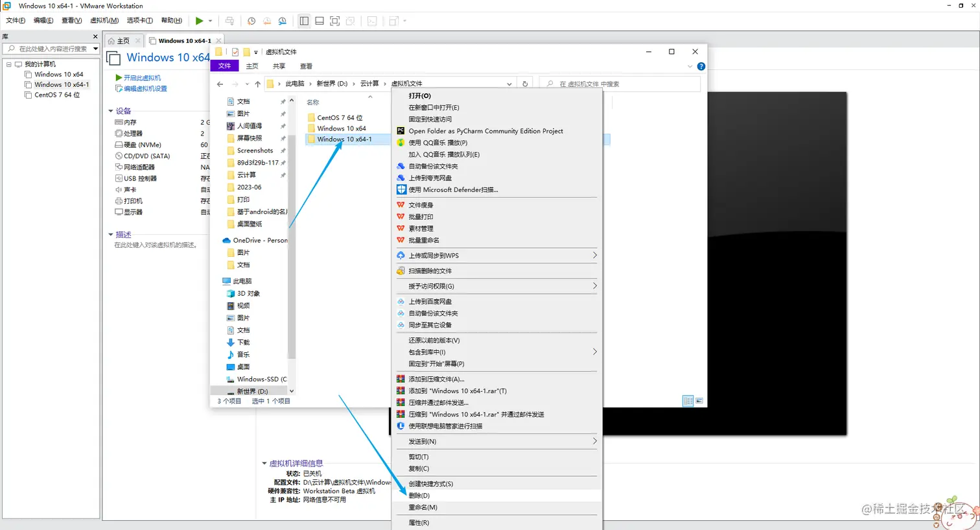Switch Explorer to the large icons view layout
This screenshot has width=980, height=530.
click(699, 402)
